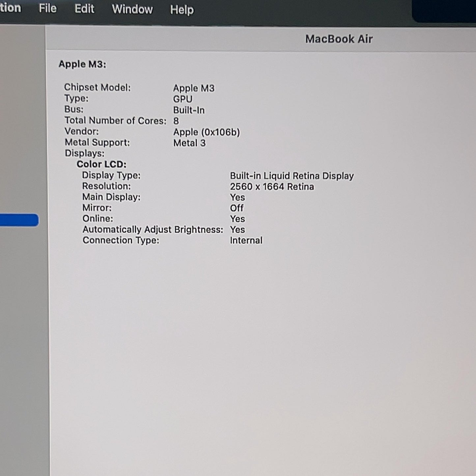
Task: Click the Mirror label
Action: (x=97, y=208)
